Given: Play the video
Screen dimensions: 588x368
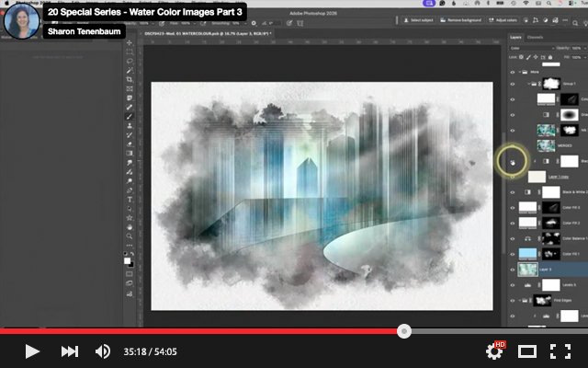Looking at the screenshot, I should 32,351.
